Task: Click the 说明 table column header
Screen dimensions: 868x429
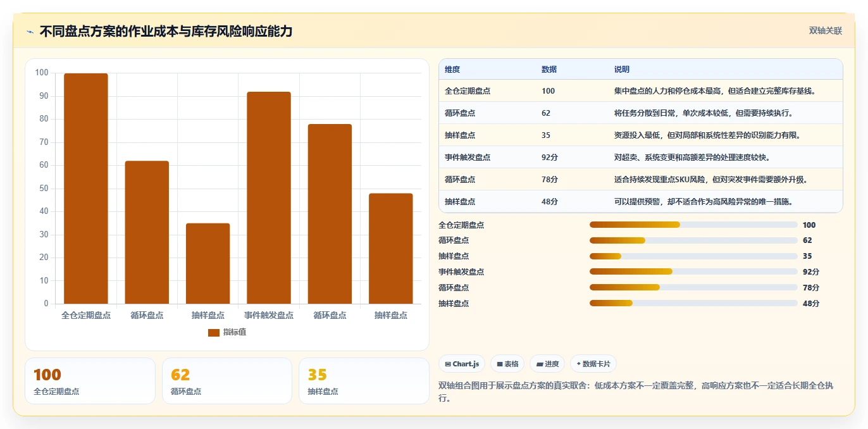Action: (622, 70)
